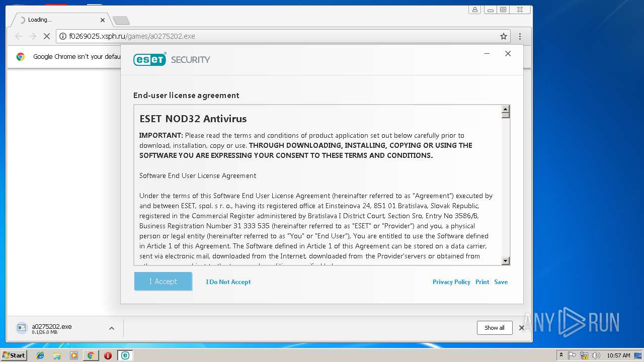
Task: Open Windows Explorer from the taskbar
Action: click(57, 355)
